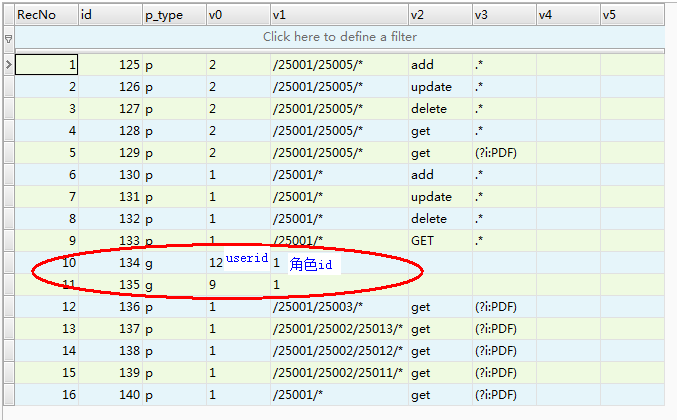Click v1 cell '/25001/*' in row id 140
Screen dimensions: 677x420
point(339,395)
